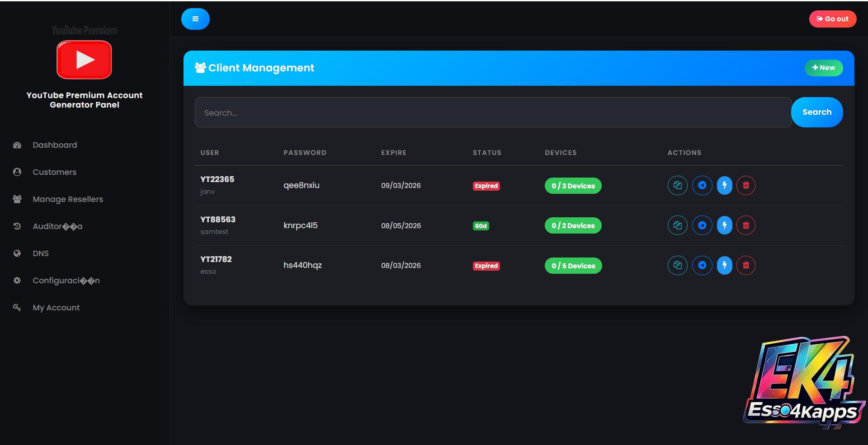The width and height of the screenshot is (868, 445).
Task: Click the trash icon for user YT21782
Action: [x=746, y=265]
